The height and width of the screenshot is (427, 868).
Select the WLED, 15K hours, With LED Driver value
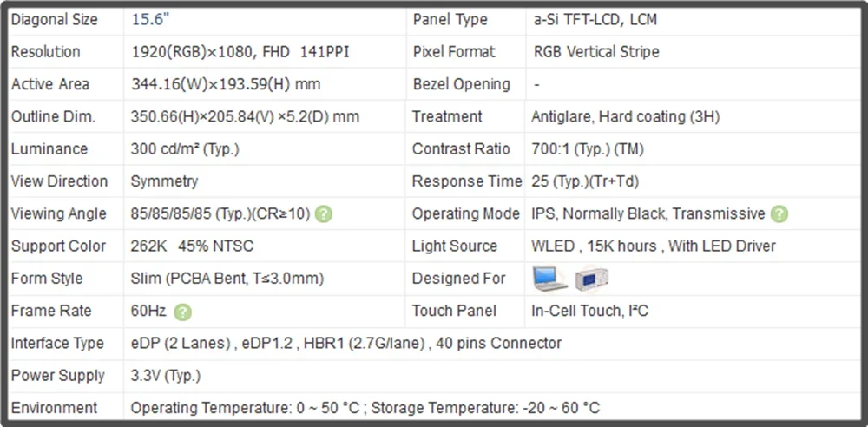pos(654,246)
